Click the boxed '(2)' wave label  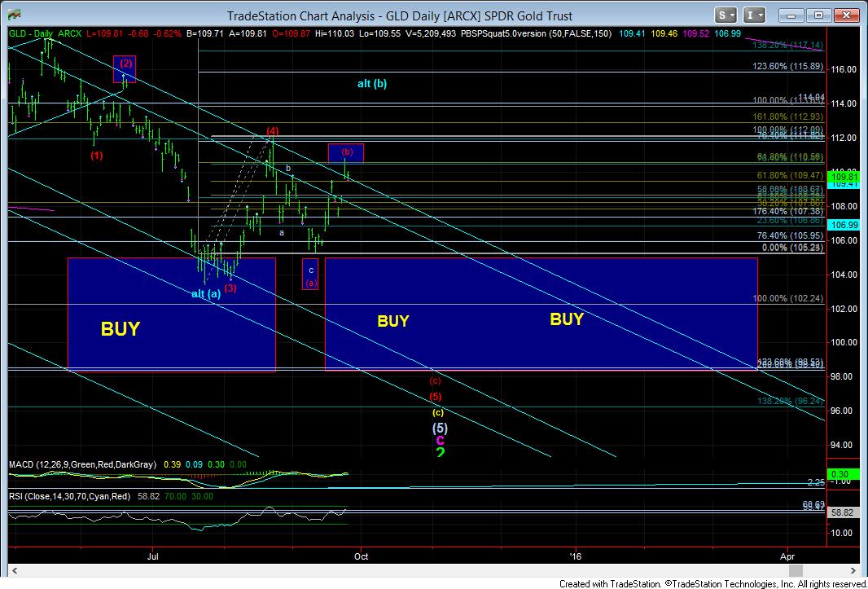click(125, 64)
